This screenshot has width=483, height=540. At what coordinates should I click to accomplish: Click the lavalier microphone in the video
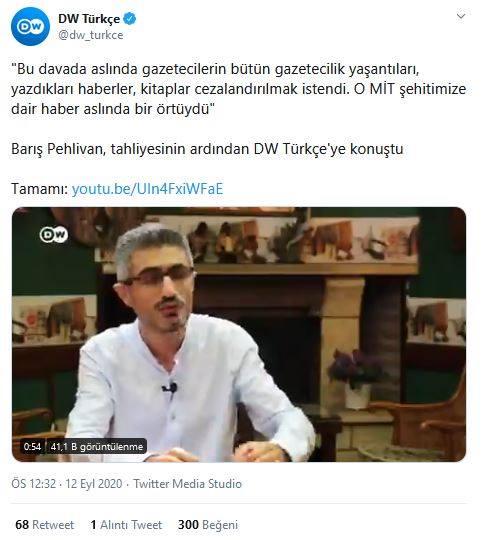(170, 388)
